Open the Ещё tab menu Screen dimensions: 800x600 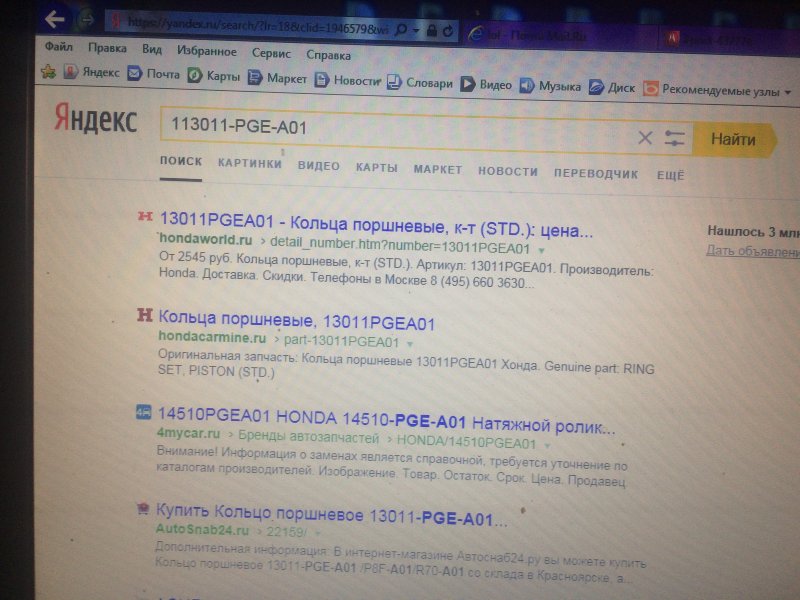tap(670, 175)
